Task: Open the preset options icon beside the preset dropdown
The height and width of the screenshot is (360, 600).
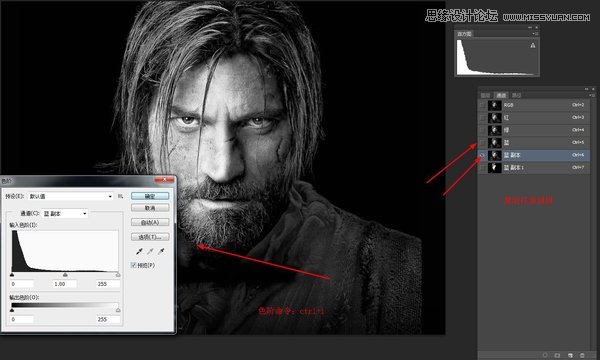Action: pos(121,196)
